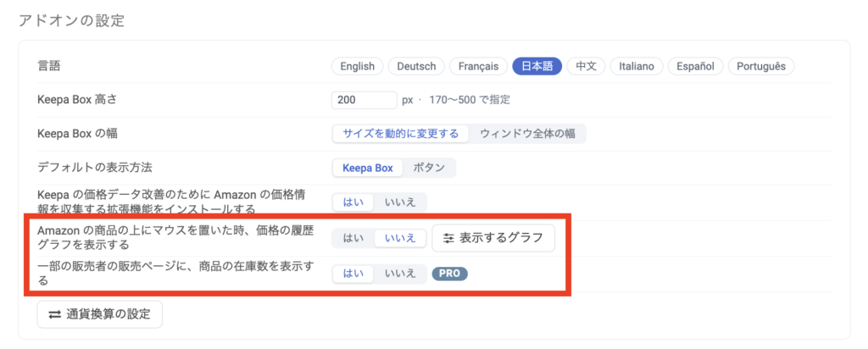The width and height of the screenshot is (868, 349).
Task: Switch language to Português
Action: click(761, 66)
